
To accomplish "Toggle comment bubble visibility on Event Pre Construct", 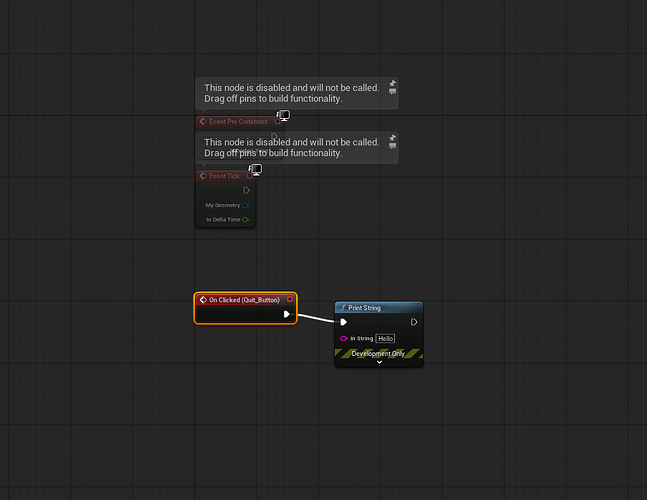I will [x=392, y=92].
